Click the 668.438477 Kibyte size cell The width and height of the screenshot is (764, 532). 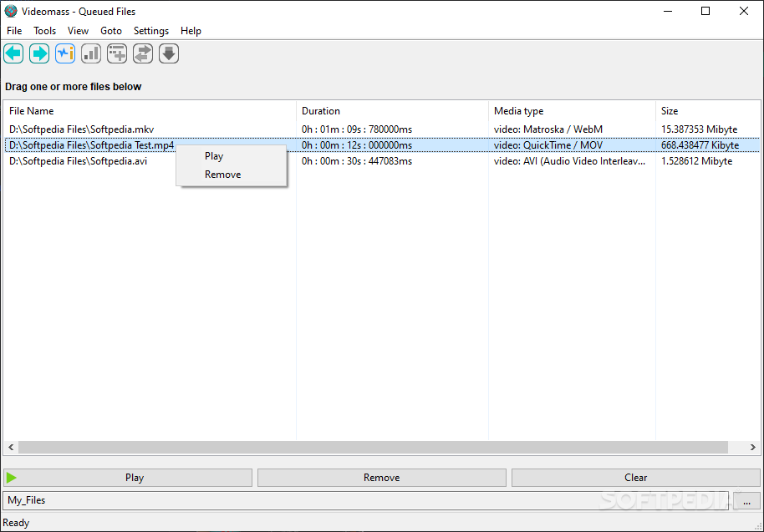coord(700,145)
